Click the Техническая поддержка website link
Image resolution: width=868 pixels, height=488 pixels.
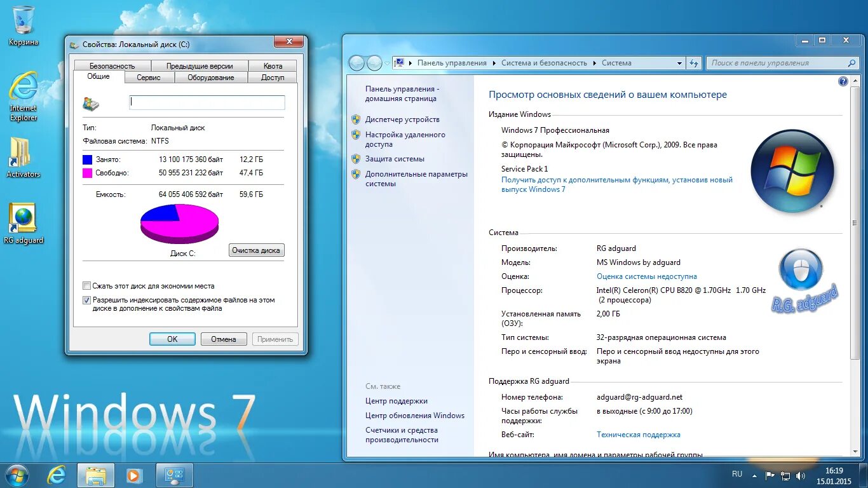point(639,435)
